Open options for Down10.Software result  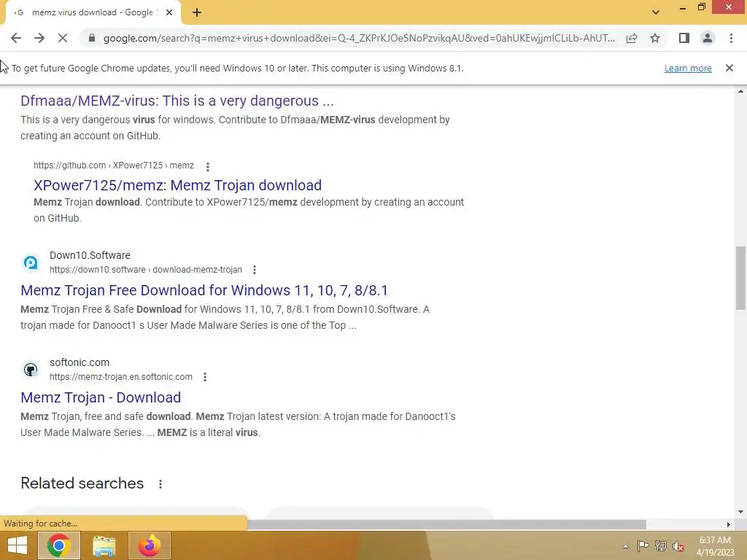[255, 270]
